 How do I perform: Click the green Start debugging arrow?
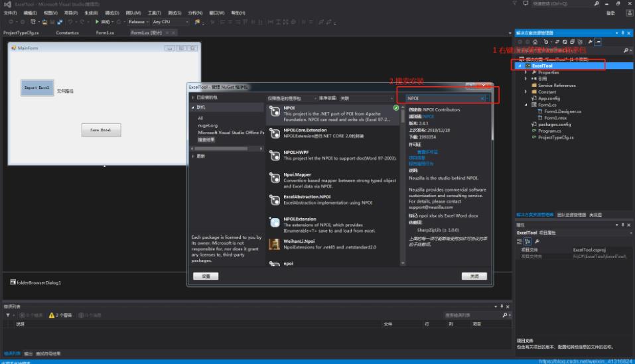97,22
